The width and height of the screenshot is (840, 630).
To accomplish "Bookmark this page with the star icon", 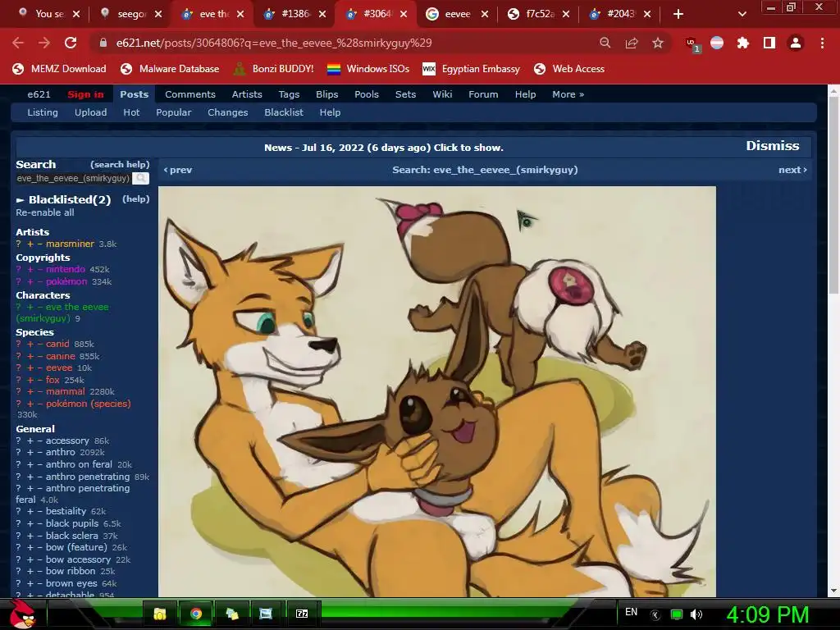I will click(658, 43).
